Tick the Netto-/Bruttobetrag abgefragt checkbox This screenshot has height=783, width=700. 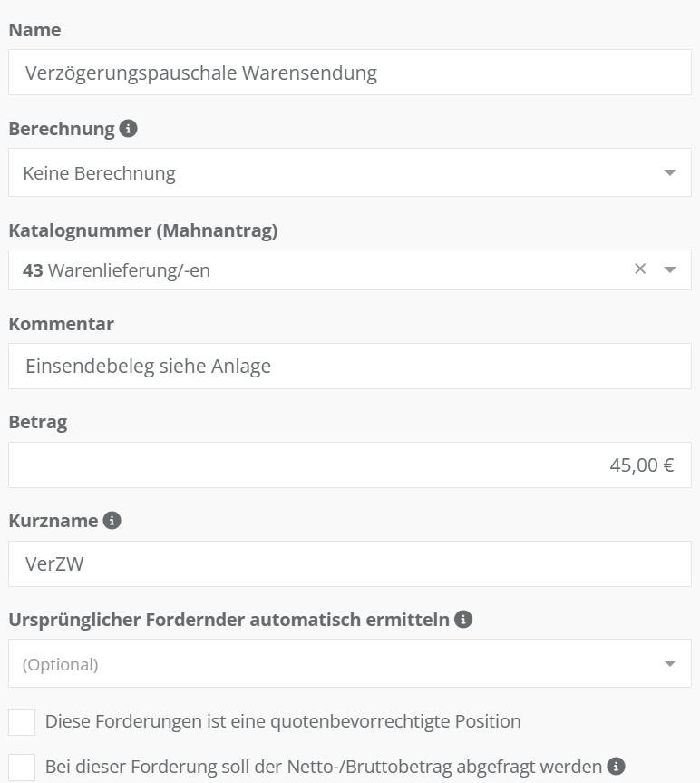coord(22,767)
